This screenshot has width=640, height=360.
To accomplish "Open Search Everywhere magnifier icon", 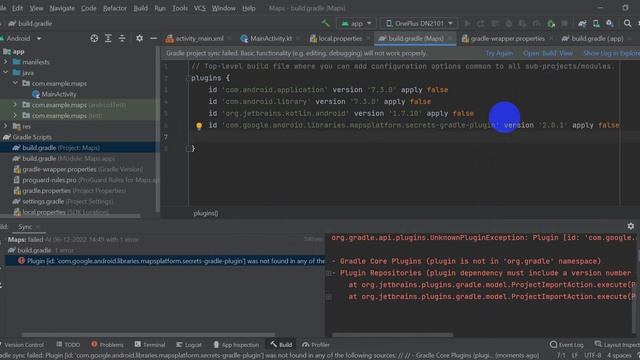I will (x=627, y=24).
